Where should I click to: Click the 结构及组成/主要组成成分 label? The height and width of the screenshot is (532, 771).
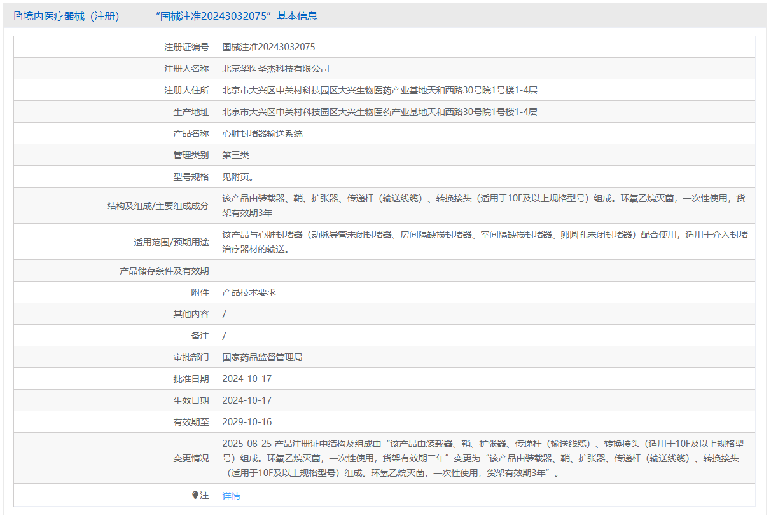pos(158,206)
